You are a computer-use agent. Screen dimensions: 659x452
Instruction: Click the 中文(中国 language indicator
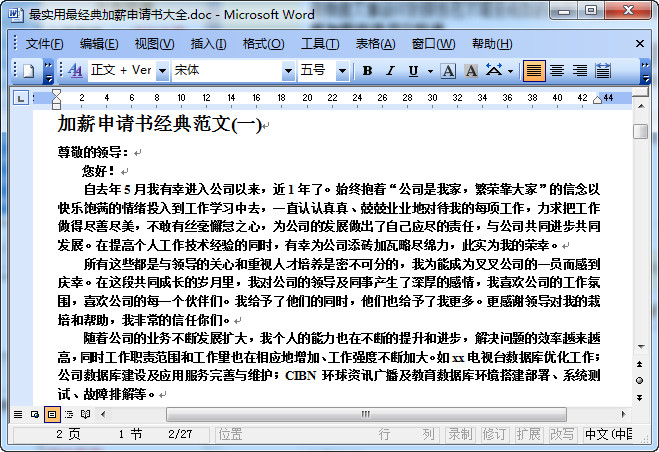click(609, 434)
